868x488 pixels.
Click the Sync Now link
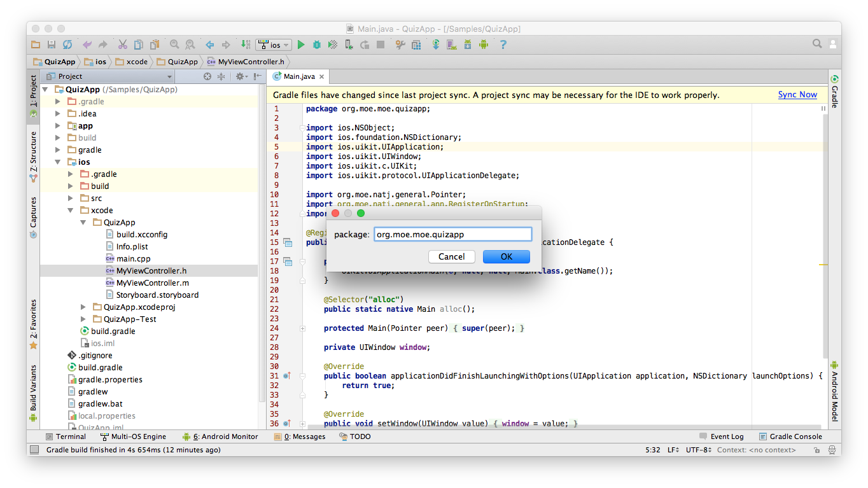[797, 95]
